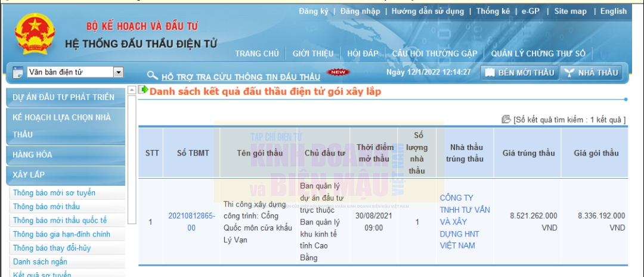
Task: Click the Đăng nhập link
Action: point(360,11)
